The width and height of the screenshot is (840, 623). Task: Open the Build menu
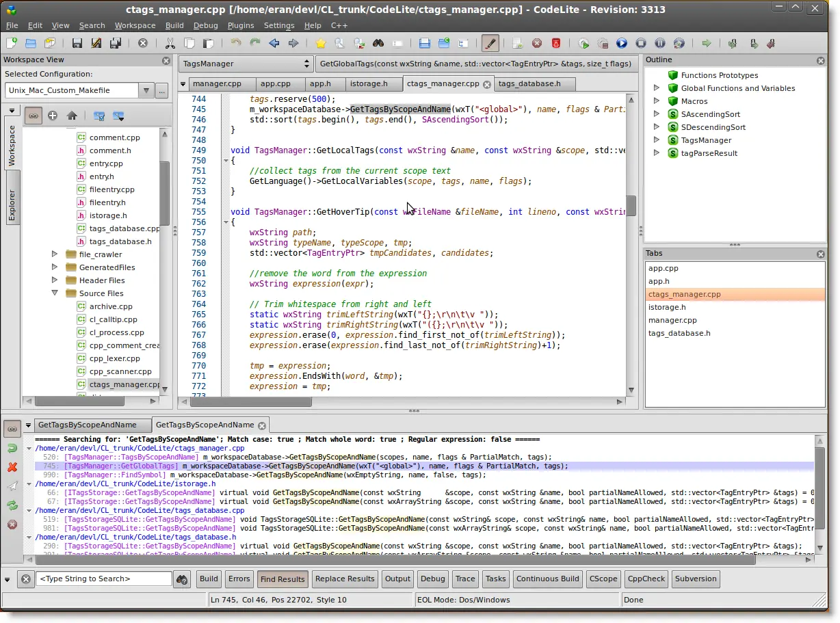174,25
